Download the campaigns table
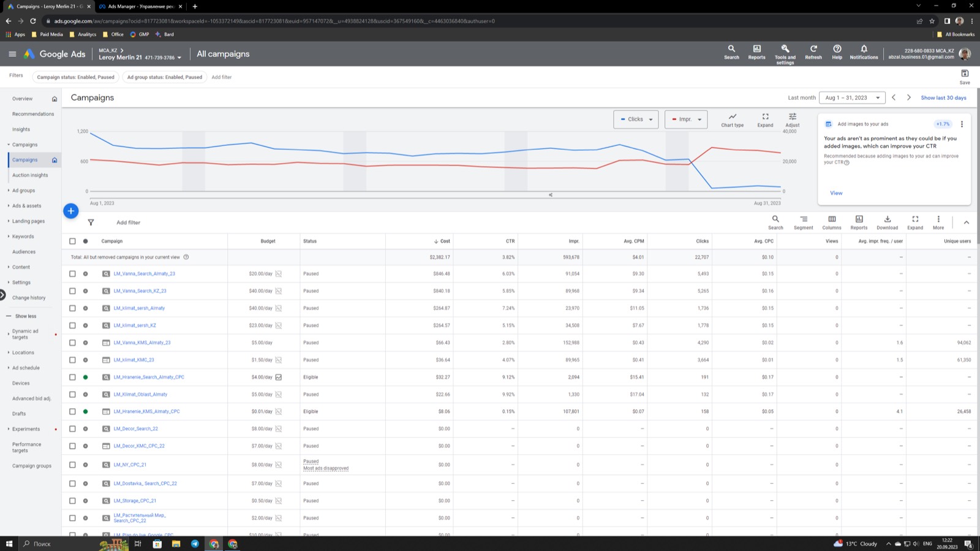The image size is (980, 551). click(x=887, y=222)
